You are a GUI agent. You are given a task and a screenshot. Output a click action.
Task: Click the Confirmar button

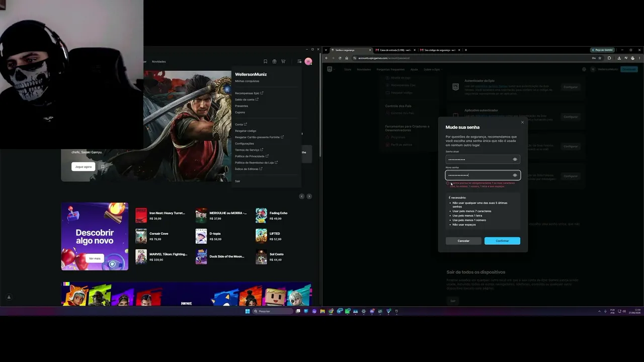point(502,241)
